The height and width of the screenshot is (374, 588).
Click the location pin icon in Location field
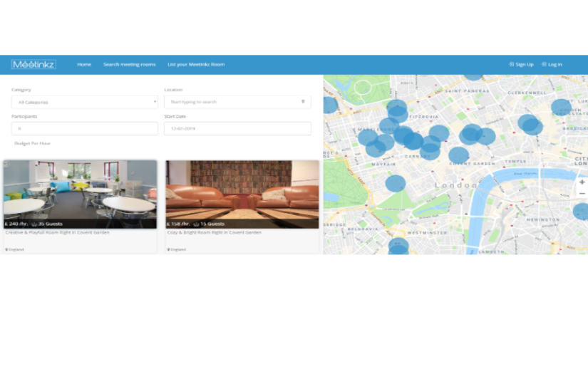[303, 102]
